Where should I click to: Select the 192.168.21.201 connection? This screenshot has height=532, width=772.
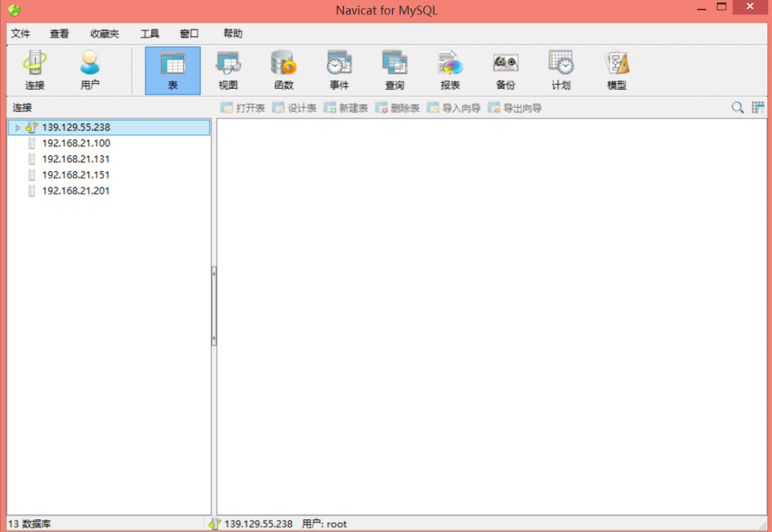pos(76,191)
